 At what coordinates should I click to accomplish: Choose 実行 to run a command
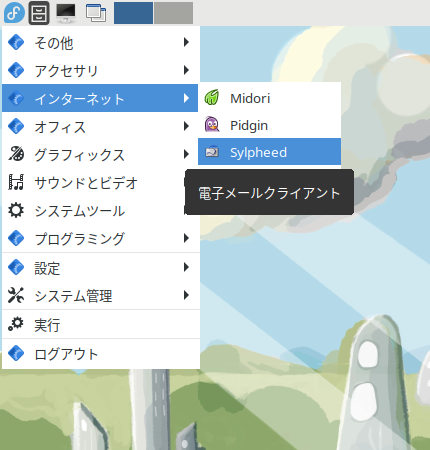[x=100, y=324]
